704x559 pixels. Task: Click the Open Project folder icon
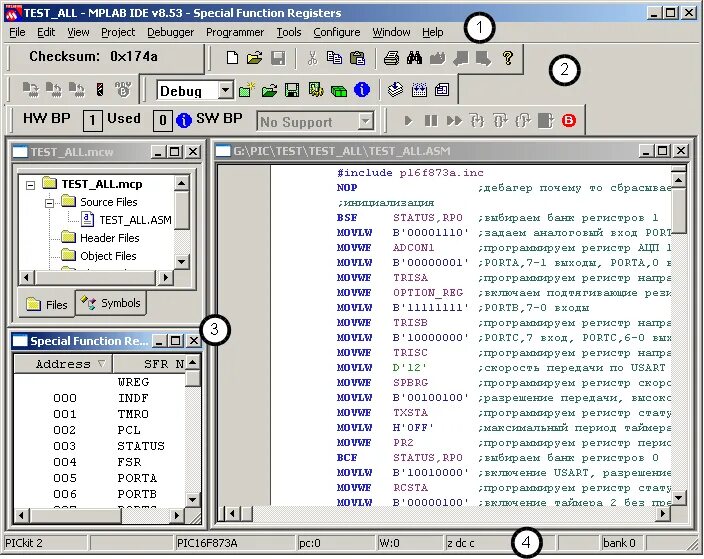tap(269, 90)
